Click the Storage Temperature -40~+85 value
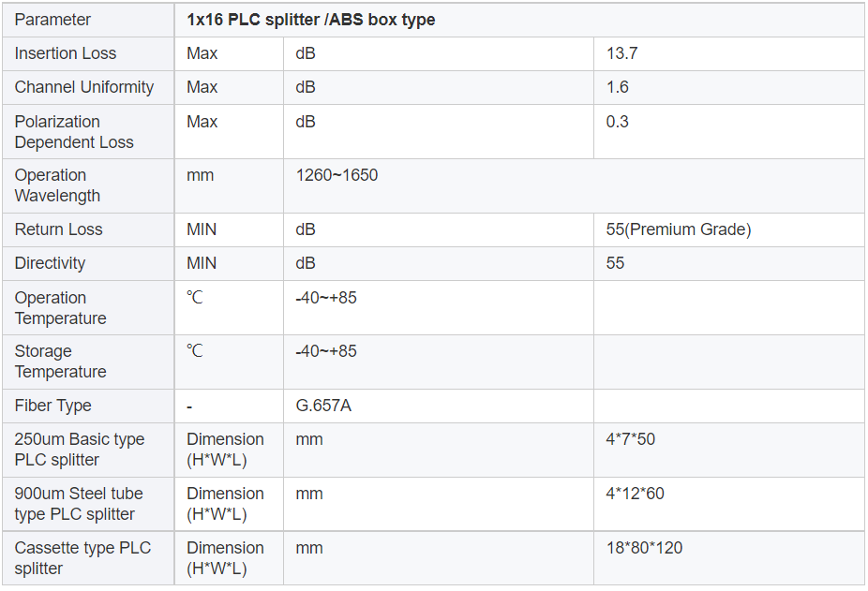 tap(325, 351)
